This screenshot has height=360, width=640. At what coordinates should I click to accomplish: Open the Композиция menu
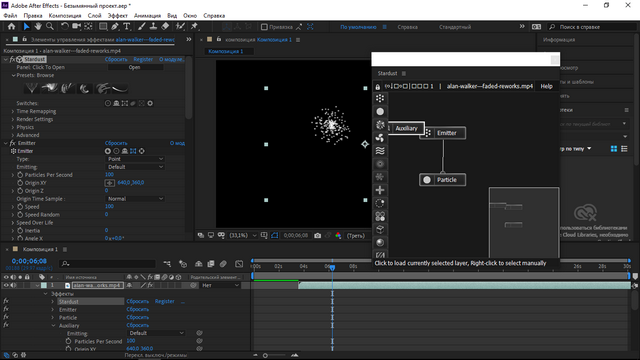[x=65, y=16]
